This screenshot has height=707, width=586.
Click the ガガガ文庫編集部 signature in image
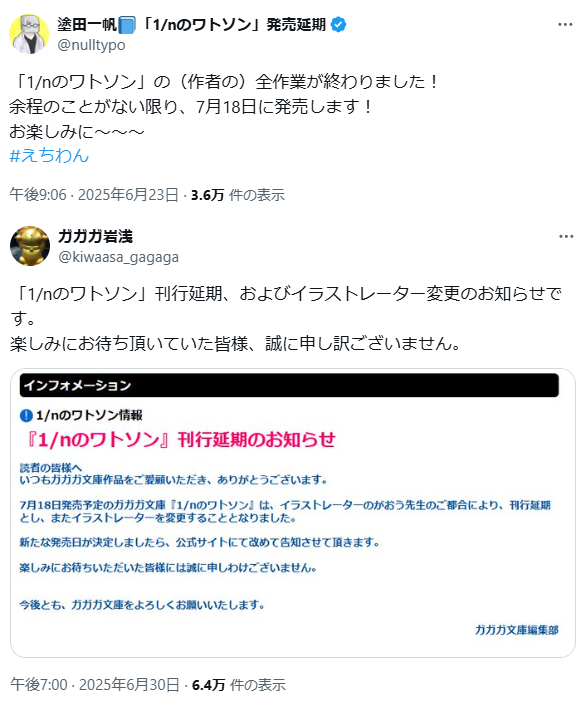[x=517, y=630]
